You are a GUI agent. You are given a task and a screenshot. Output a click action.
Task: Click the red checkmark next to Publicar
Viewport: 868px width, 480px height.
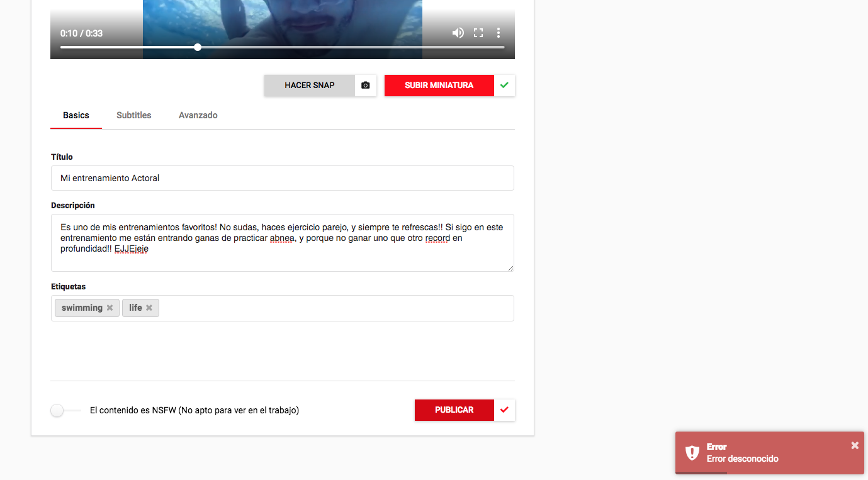[504, 410]
